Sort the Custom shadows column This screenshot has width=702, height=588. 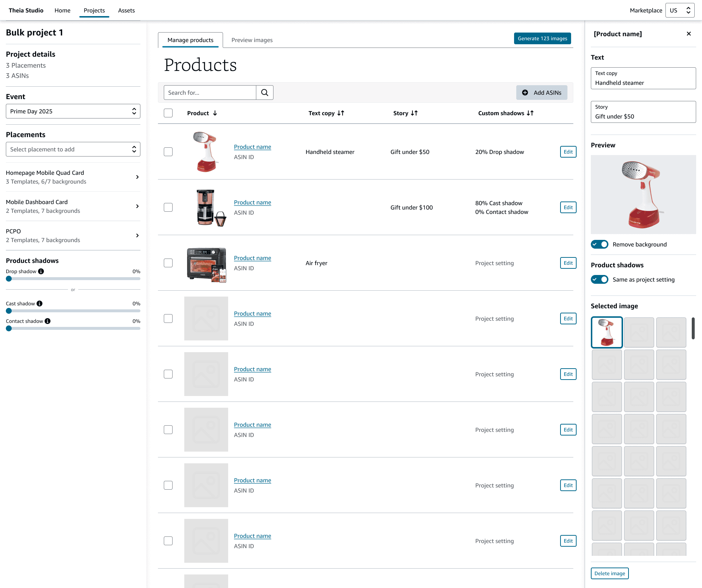[530, 113]
